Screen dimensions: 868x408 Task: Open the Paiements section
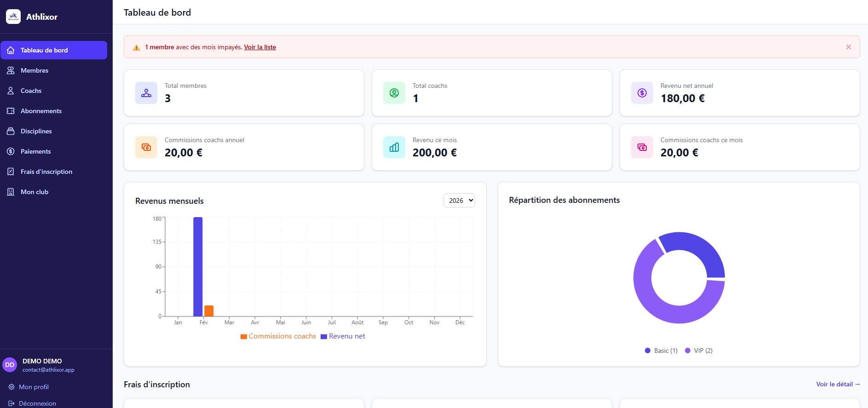click(35, 151)
